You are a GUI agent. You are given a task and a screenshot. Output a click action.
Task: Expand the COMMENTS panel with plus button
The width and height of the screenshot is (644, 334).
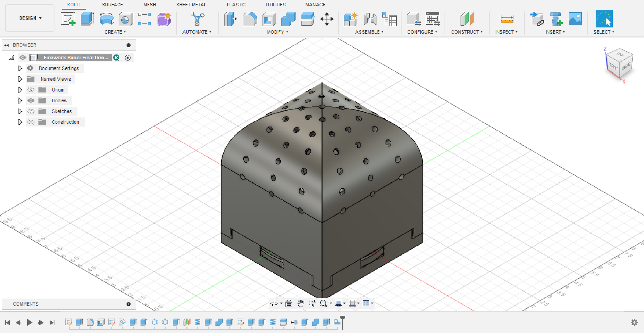pyautogui.click(x=129, y=304)
